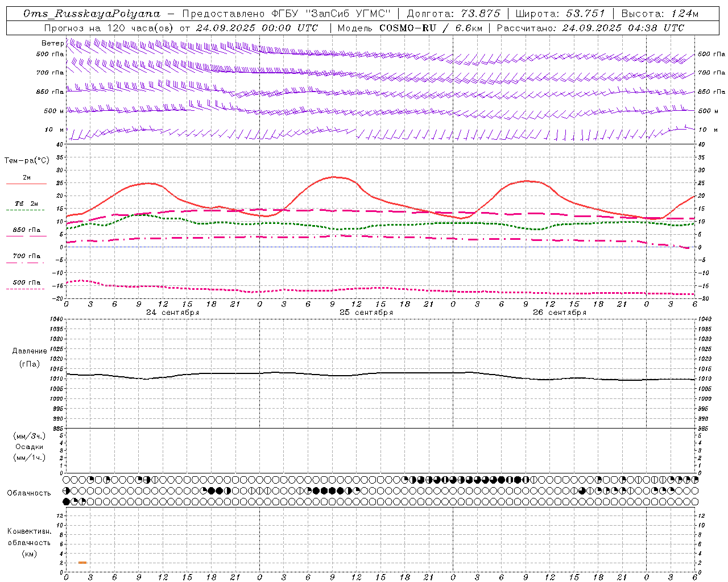Image resolution: width=728 pixels, height=582 pixels.
Task: Select the latitude value Широта: 53.751
Action: [560, 14]
